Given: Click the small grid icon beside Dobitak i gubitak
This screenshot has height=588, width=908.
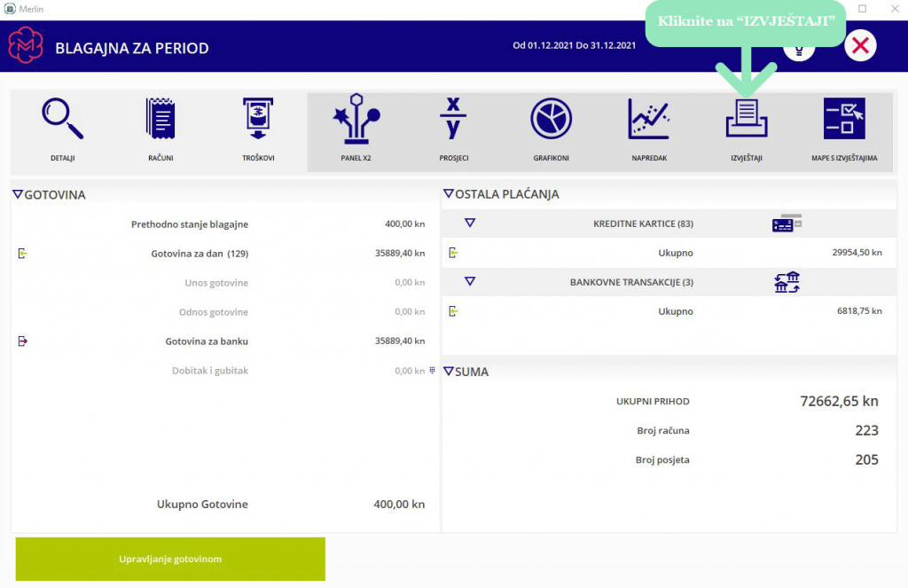Looking at the screenshot, I should (432, 370).
